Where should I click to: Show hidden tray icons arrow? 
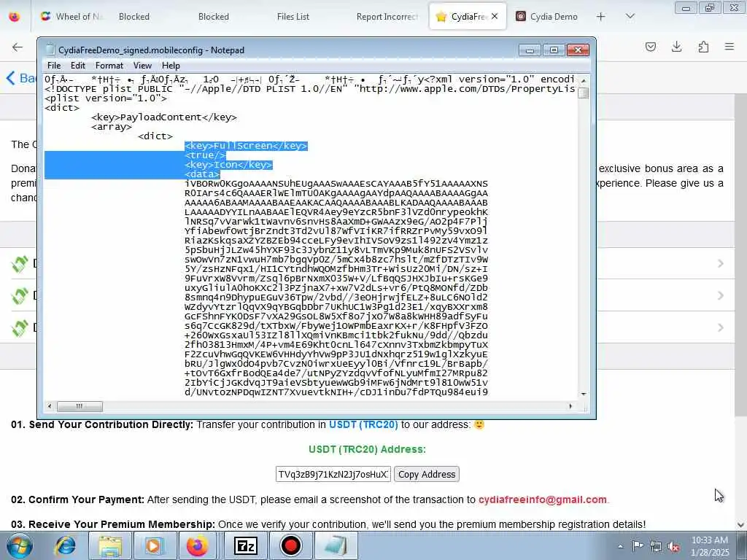[x=620, y=546]
